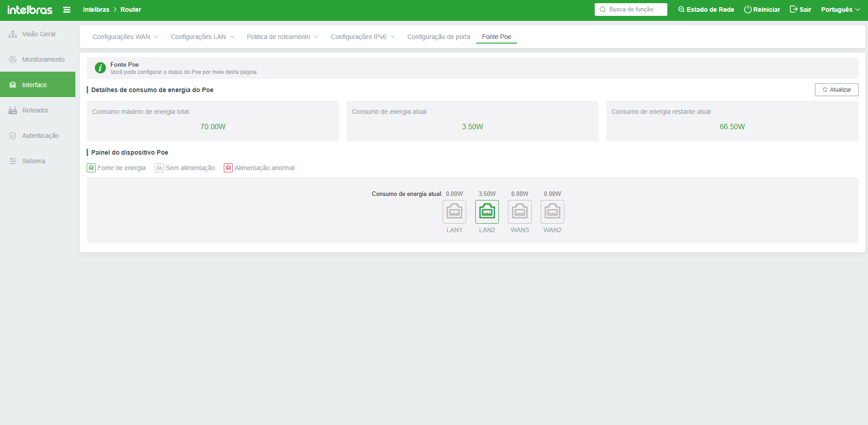Open Estado de Rede network status

706,10
